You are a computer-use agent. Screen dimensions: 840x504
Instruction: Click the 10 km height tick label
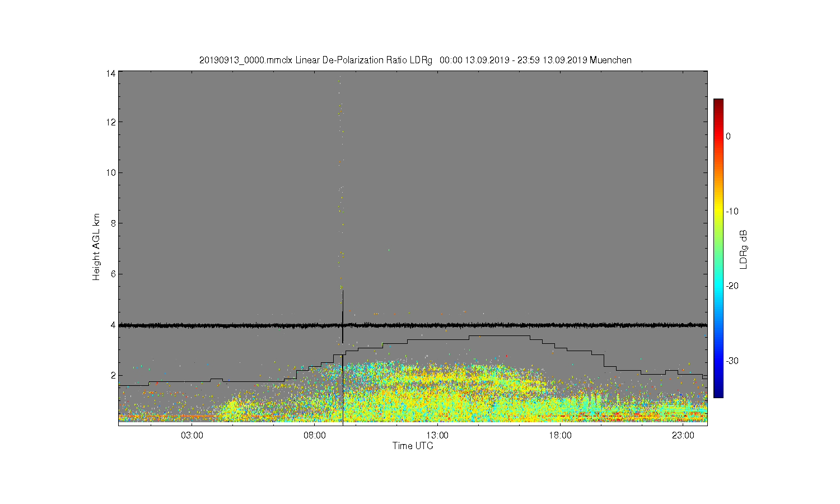tap(111, 172)
